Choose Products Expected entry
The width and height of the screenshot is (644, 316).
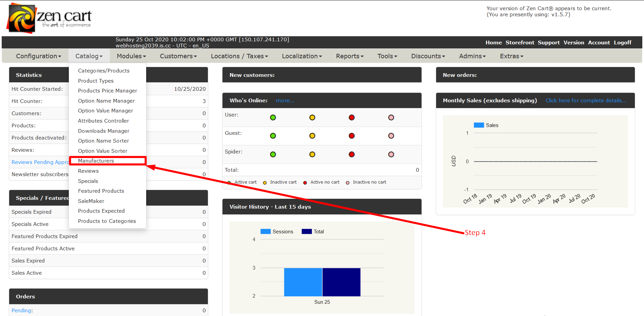click(x=101, y=211)
